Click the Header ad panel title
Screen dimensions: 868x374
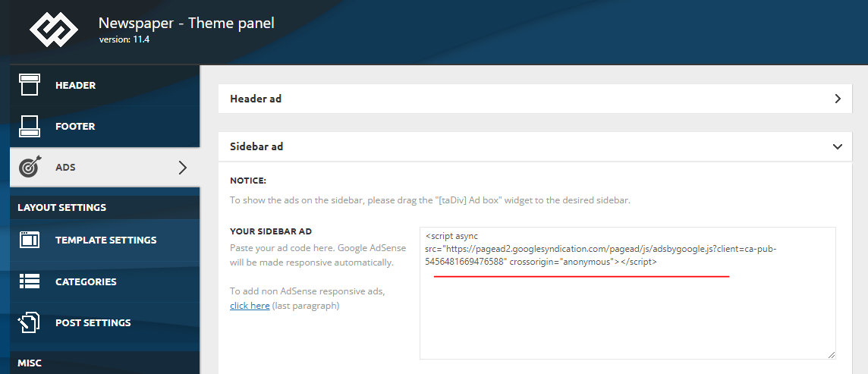click(256, 99)
